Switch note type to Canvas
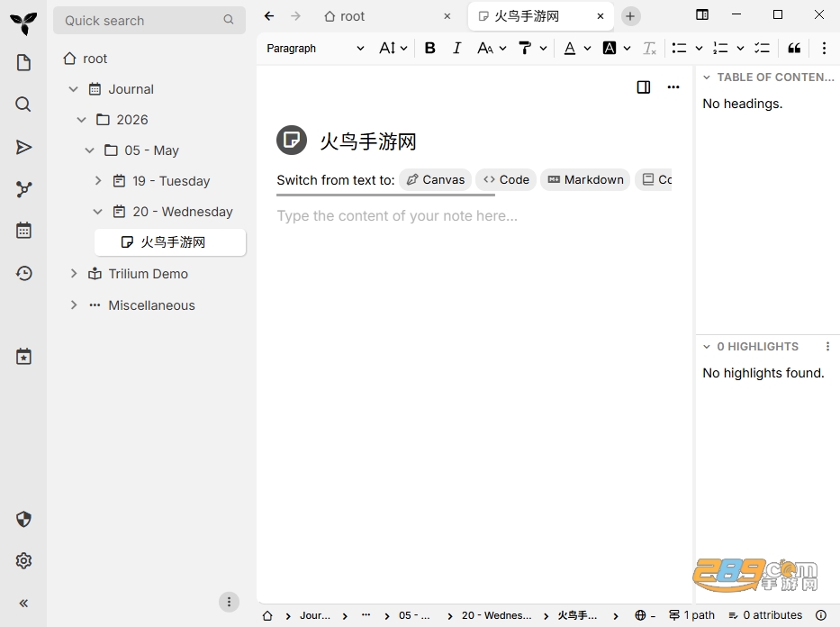Viewport: 840px width, 627px height. coord(436,179)
